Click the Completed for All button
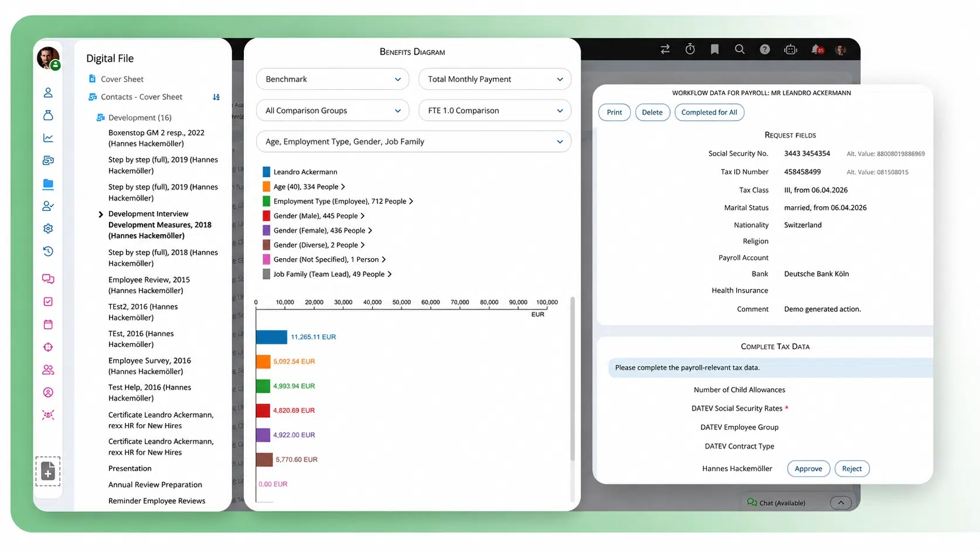 click(709, 112)
